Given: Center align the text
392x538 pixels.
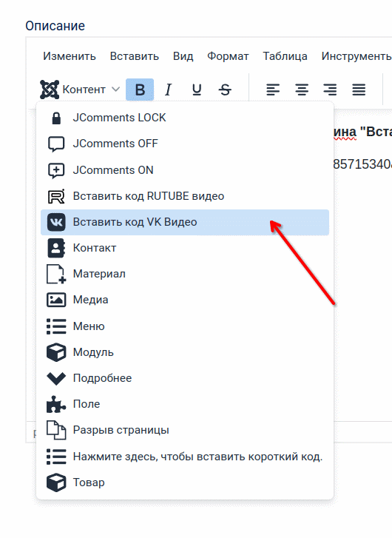Looking at the screenshot, I should (302, 90).
